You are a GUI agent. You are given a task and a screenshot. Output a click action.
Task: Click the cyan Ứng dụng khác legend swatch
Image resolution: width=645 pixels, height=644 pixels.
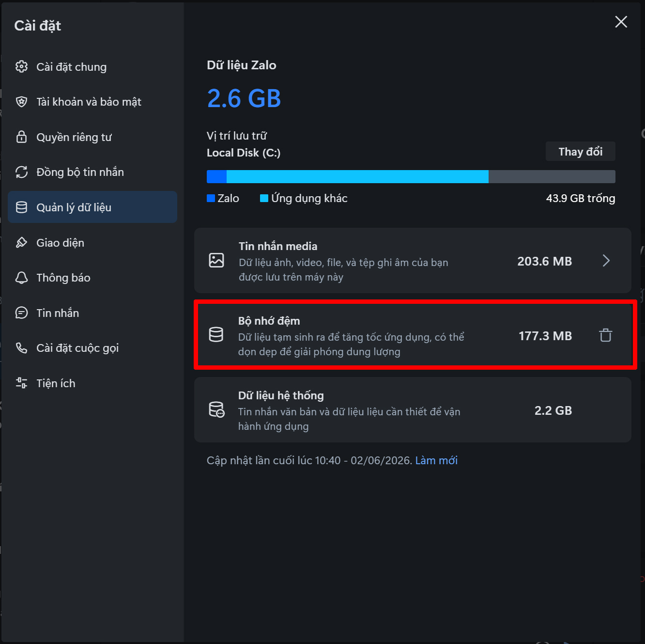(264, 198)
